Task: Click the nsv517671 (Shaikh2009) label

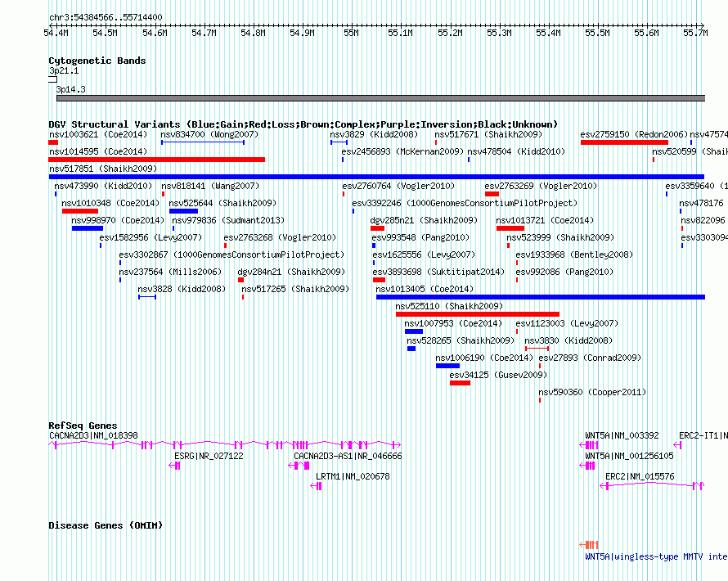Action: pos(488,135)
